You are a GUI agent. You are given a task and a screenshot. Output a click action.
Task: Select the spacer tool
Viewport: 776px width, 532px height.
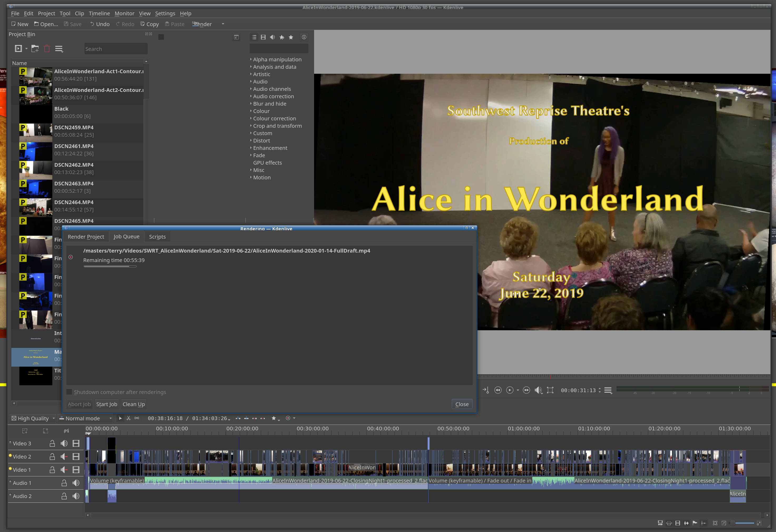(137, 418)
